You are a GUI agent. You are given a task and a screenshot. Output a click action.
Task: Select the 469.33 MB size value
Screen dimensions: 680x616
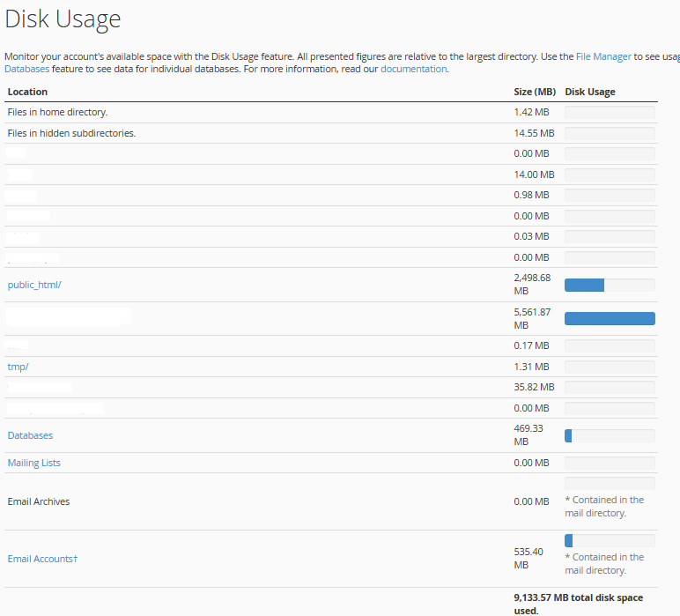click(528, 434)
